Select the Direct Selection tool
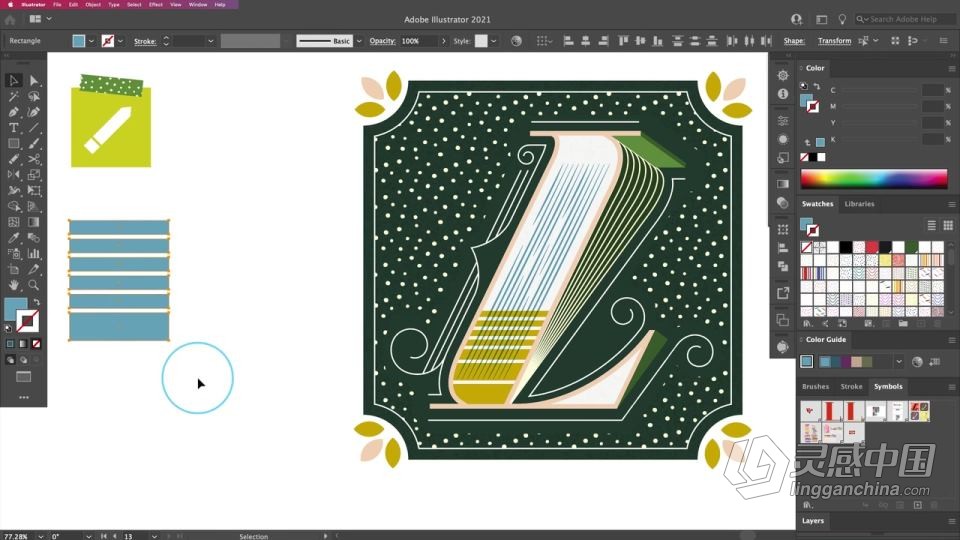The height and width of the screenshot is (540, 960). point(34,80)
